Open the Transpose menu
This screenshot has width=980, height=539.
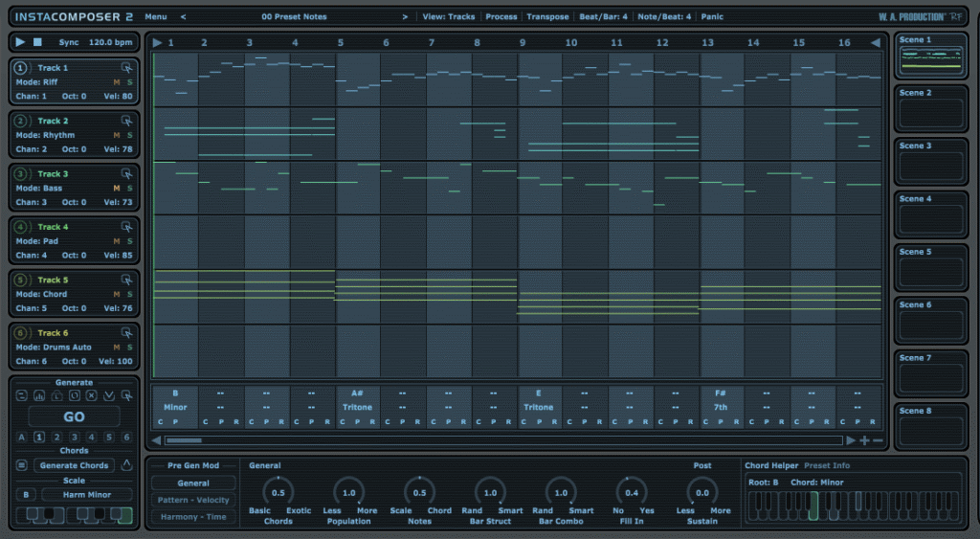click(x=547, y=17)
